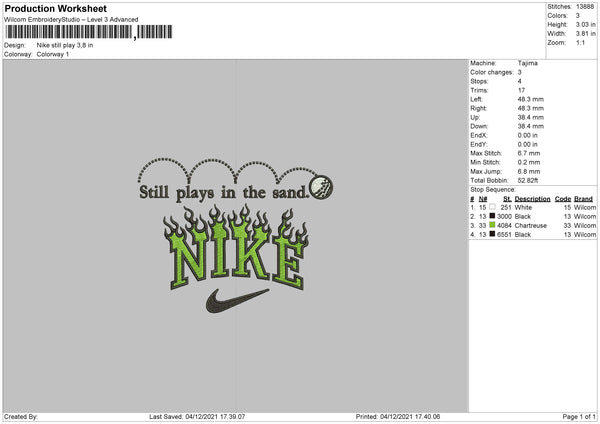
Task: Click the Max Stitch value 6.7 mm
Action: coord(529,153)
